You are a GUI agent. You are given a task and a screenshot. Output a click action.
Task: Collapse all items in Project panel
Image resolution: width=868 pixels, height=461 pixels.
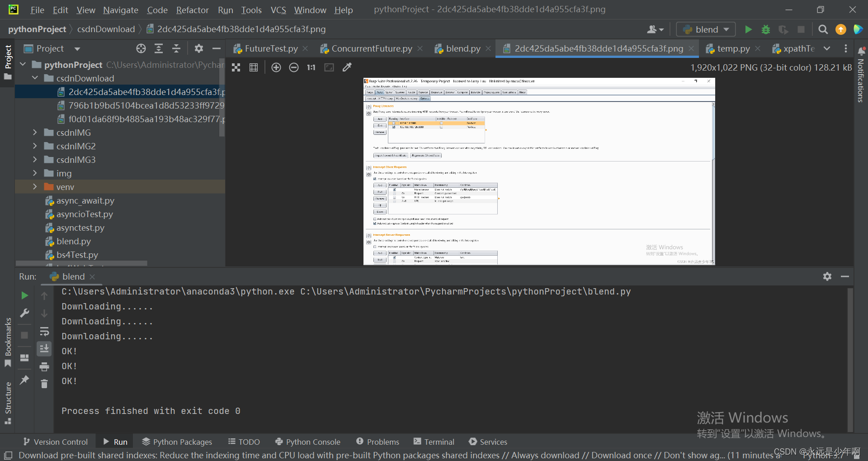pos(176,48)
